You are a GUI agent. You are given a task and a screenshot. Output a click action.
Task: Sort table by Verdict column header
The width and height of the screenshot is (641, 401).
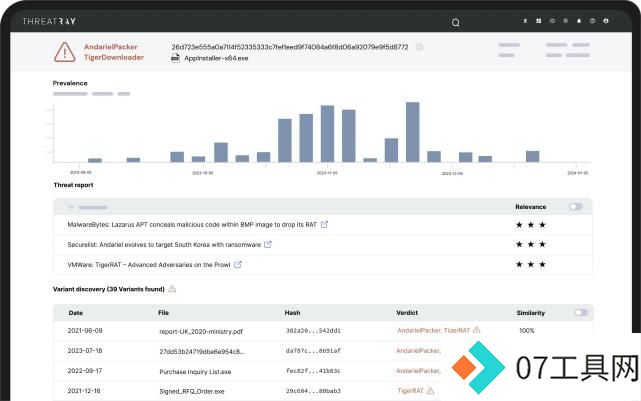[x=407, y=313]
